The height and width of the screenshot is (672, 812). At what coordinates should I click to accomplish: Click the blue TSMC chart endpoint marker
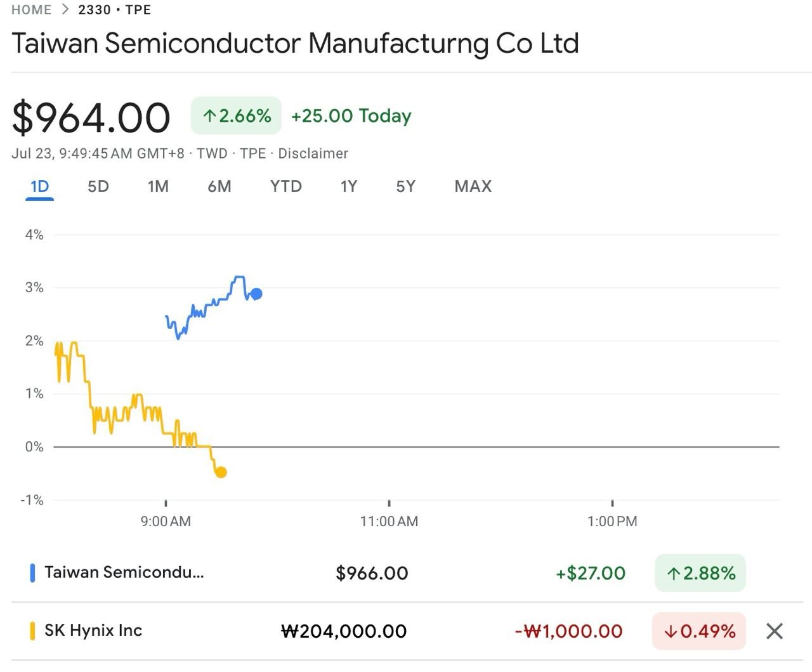click(x=256, y=294)
